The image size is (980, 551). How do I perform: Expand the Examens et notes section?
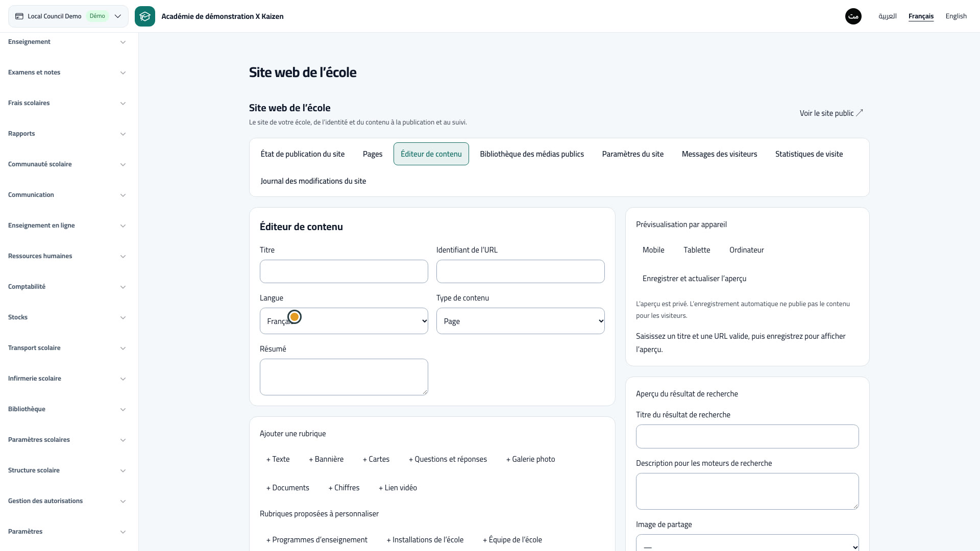pos(67,72)
